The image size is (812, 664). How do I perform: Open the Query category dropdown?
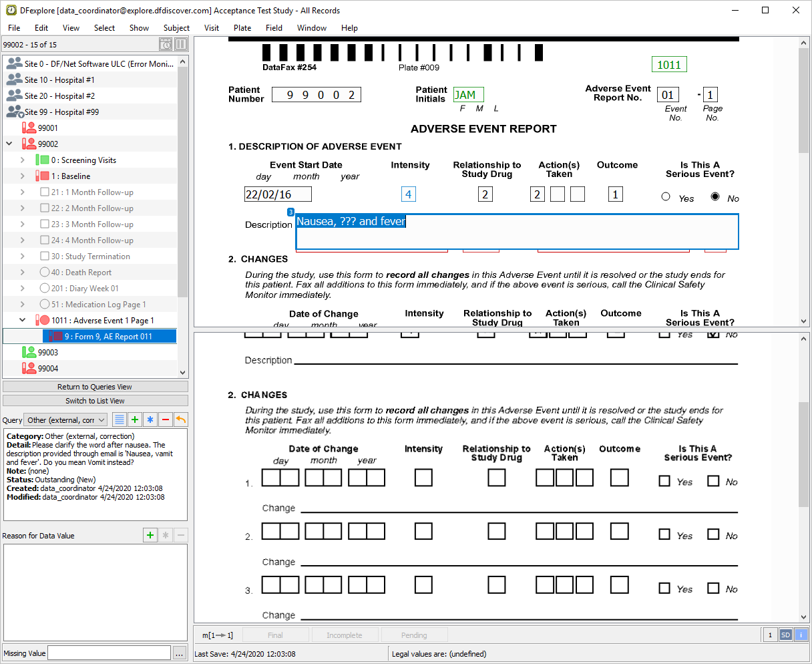[x=65, y=420]
